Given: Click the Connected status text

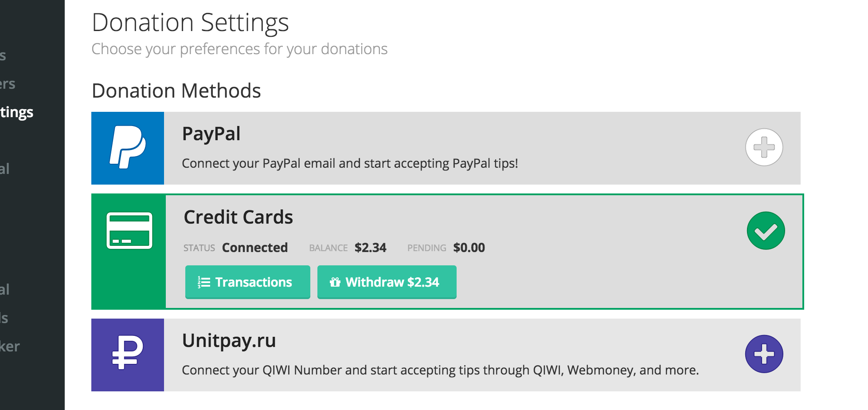Looking at the screenshot, I should click(x=255, y=248).
